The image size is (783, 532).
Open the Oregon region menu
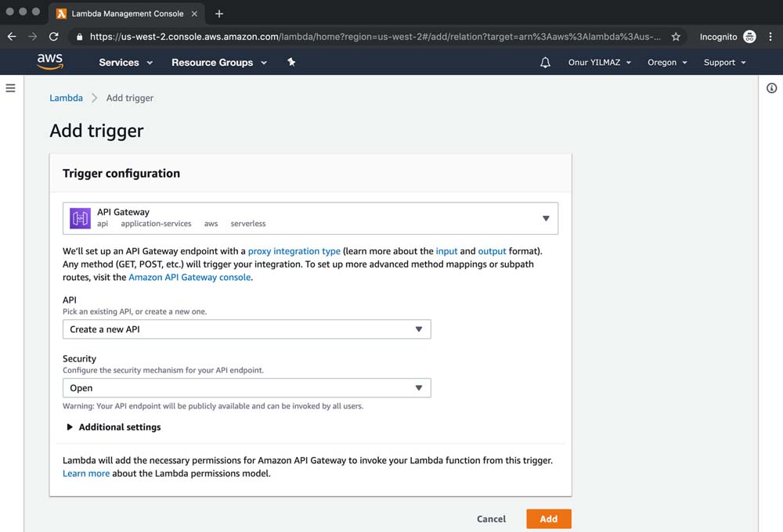pos(667,63)
